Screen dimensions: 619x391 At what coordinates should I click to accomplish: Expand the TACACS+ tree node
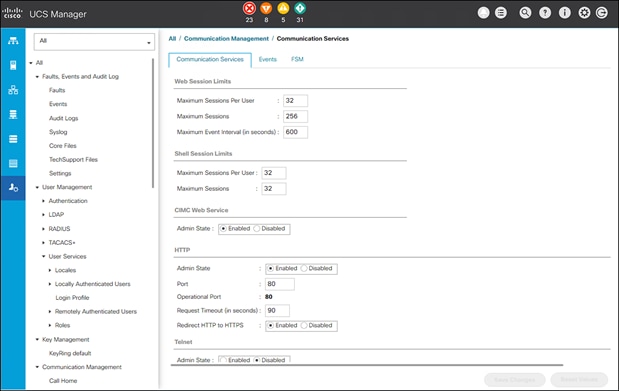(x=43, y=243)
